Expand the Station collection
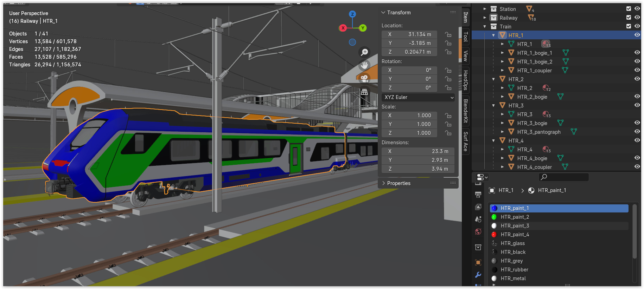 tap(485, 9)
